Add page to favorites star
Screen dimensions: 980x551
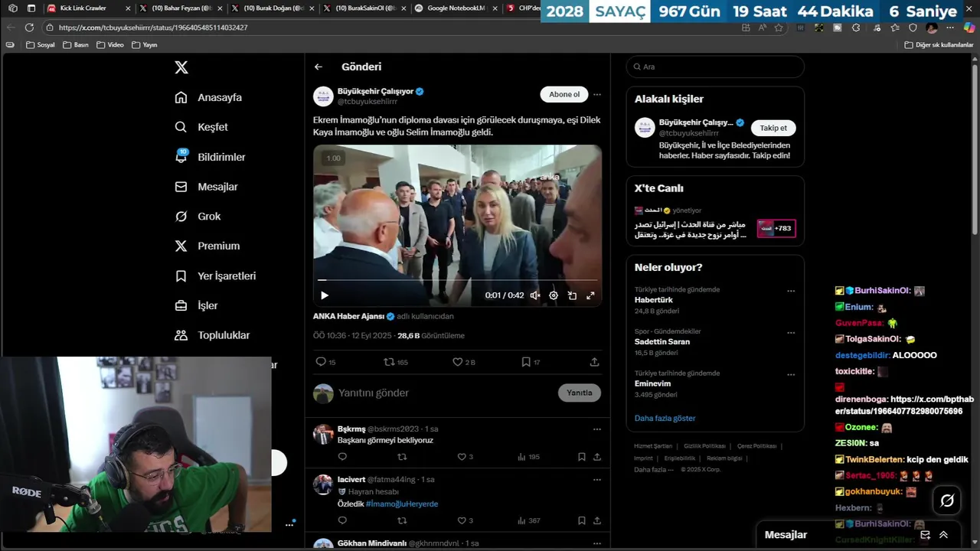(779, 28)
